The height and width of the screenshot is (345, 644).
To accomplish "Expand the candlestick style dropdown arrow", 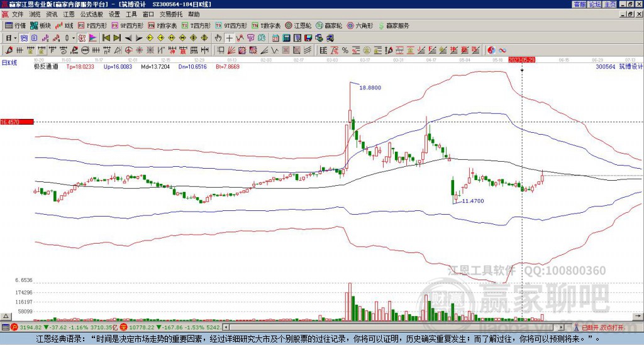I will tap(74, 38).
